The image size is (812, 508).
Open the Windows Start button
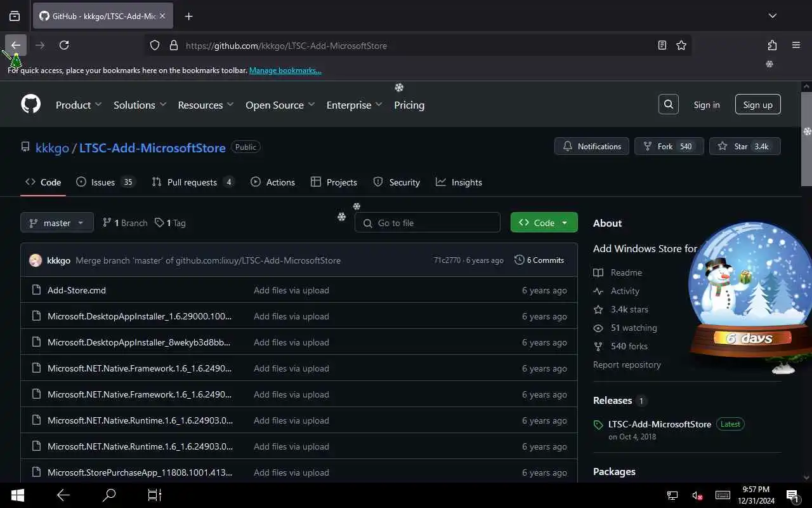point(17,495)
